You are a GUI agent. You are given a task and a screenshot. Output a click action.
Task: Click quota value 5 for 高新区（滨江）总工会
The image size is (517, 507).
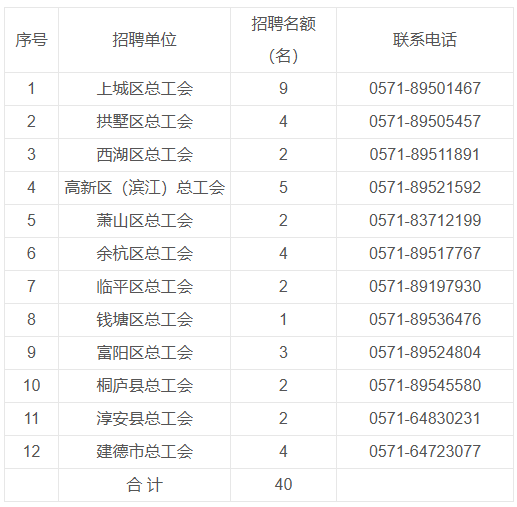(x=283, y=187)
